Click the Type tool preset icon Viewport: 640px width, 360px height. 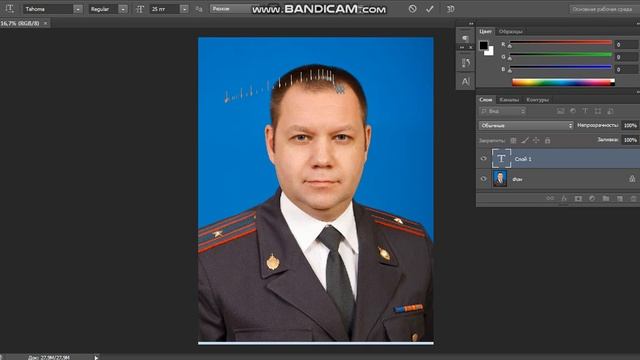click(x=10, y=9)
